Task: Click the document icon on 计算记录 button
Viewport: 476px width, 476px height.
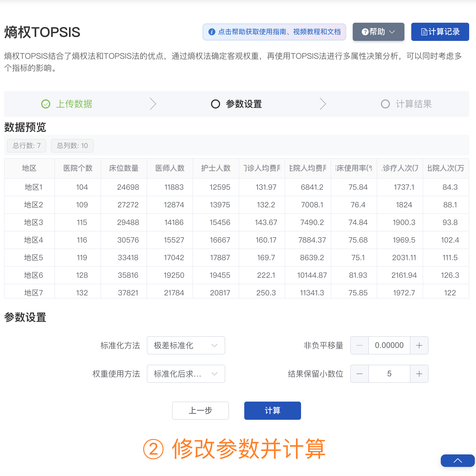Action: tap(424, 32)
